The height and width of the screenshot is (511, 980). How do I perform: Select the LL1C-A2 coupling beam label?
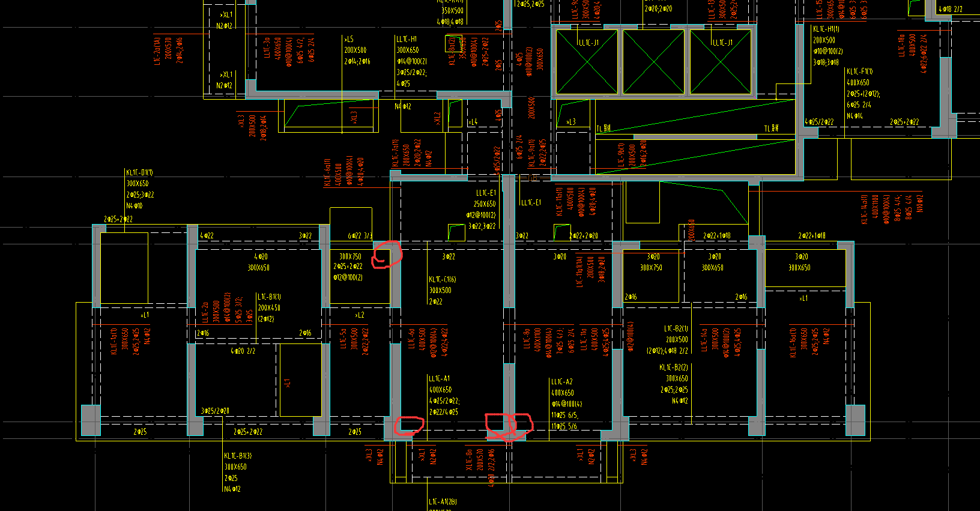(562, 381)
